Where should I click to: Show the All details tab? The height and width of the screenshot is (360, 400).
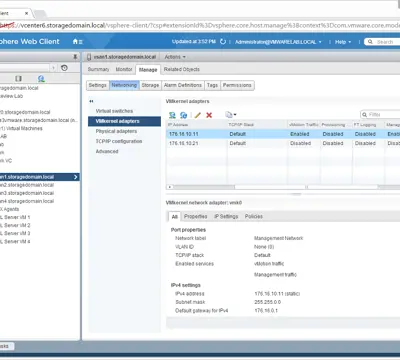pos(174,217)
